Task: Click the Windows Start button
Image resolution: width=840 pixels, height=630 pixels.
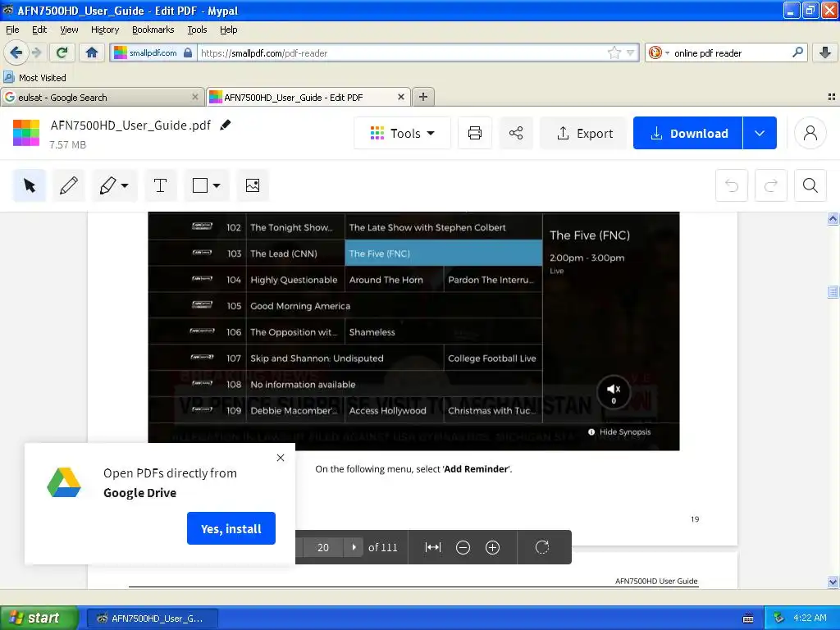Action: click(39, 618)
